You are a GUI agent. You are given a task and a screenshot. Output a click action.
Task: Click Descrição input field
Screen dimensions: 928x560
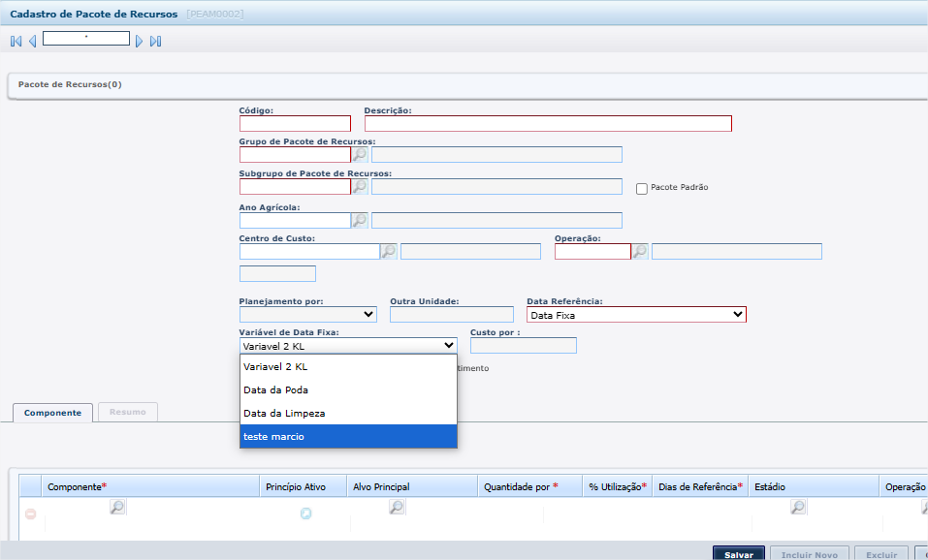tap(548, 124)
